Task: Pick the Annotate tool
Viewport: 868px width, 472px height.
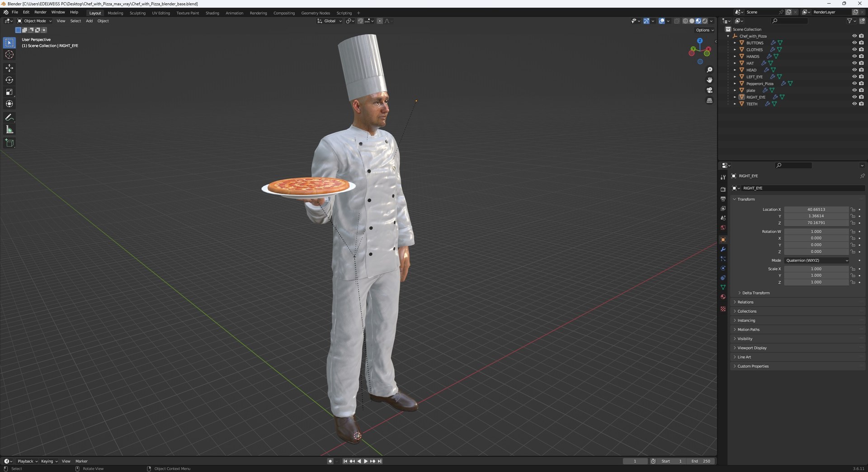Action: pyautogui.click(x=9, y=118)
